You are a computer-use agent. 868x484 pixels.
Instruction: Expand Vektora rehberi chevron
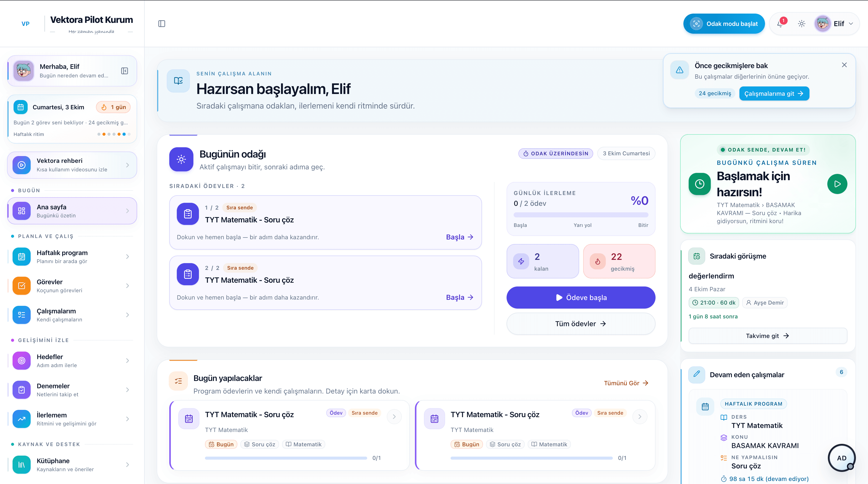[x=127, y=165]
